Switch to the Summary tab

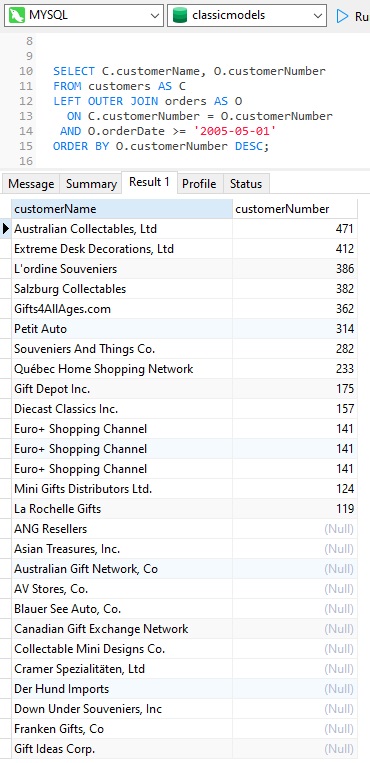tap(91, 184)
